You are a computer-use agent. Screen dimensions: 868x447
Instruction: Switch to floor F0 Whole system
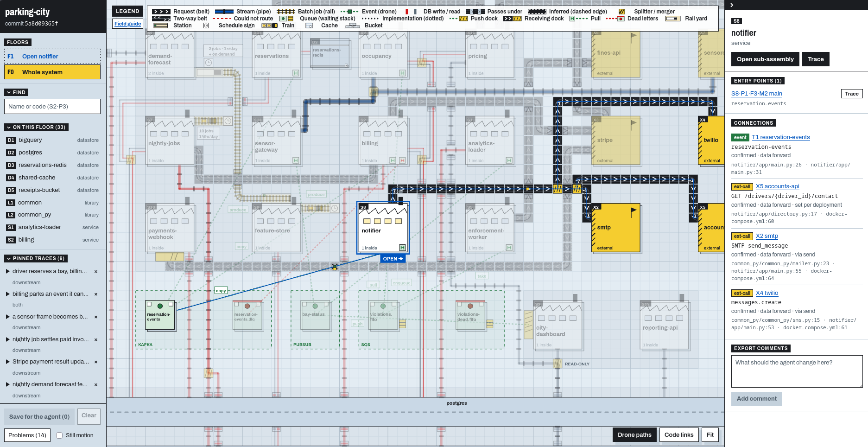(x=52, y=72)
